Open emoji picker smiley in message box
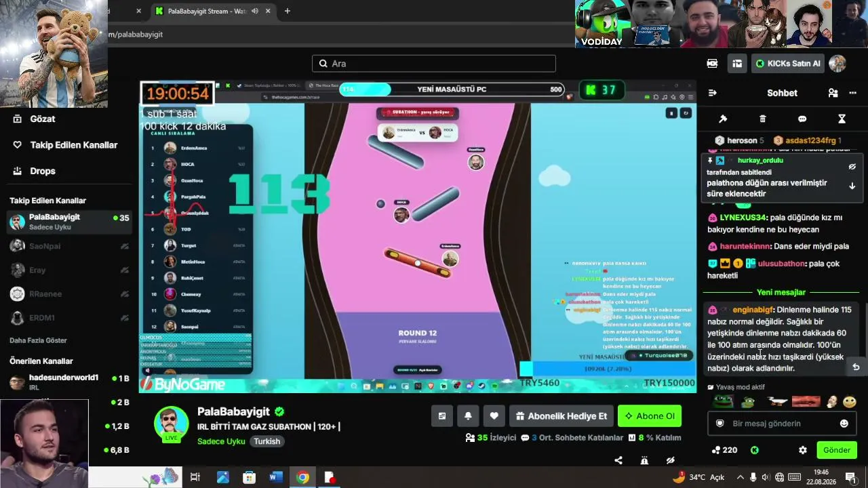868x488 pixels. click(844, 424)
